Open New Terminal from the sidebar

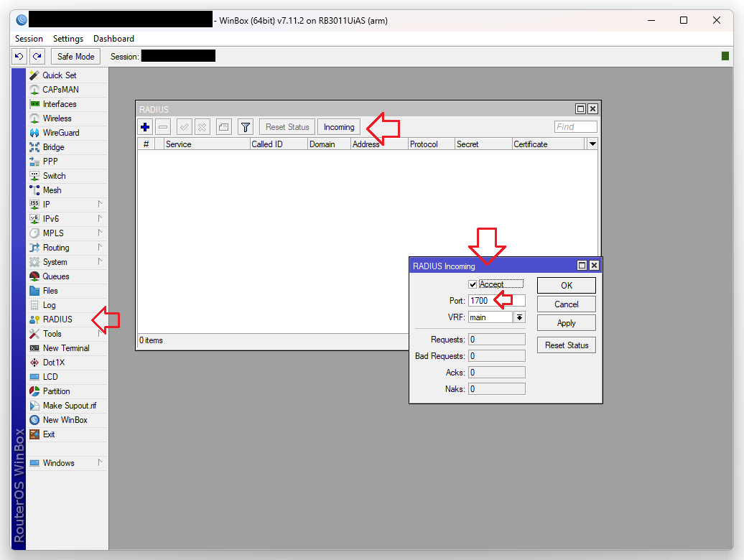(x=65, y=348)
